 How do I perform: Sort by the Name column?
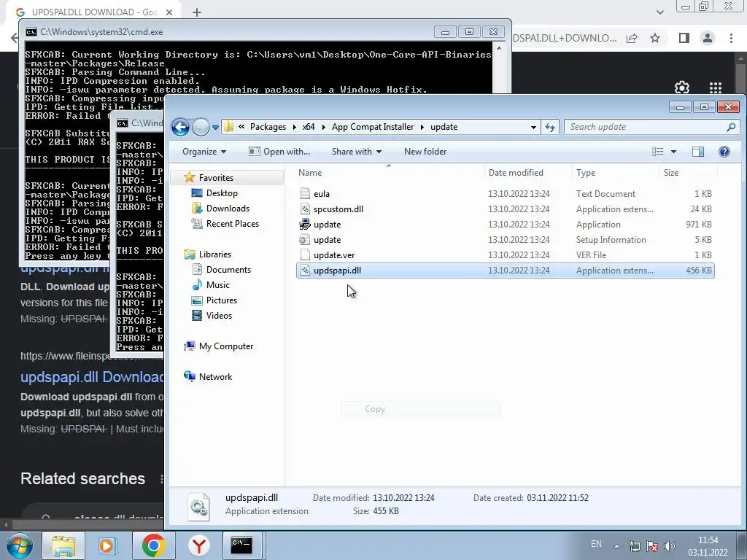(389, 173)
